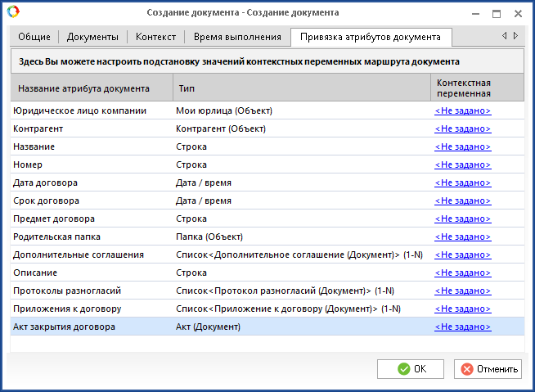
Task: Set variable for Акт закрытия договора
Action: 462,327
